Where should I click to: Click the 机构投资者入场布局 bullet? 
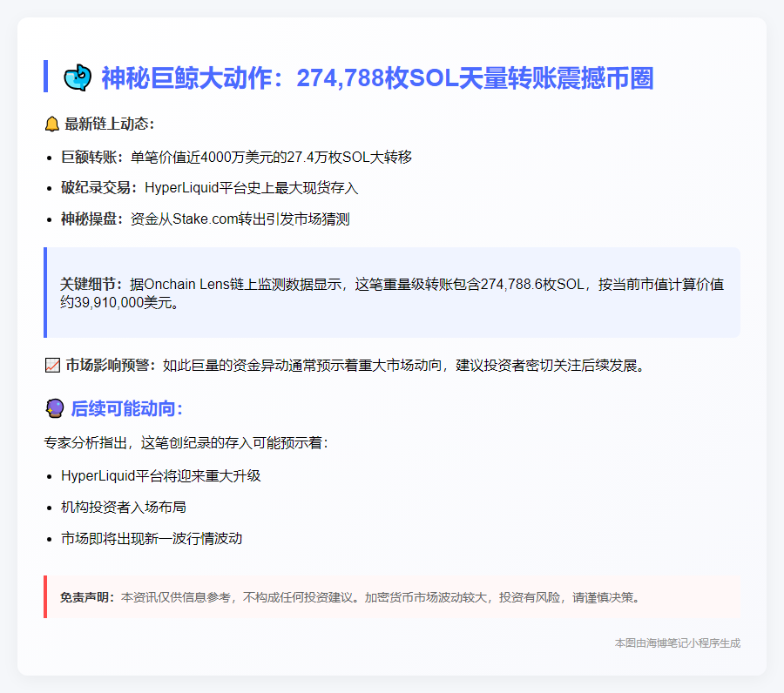[124, 508]
